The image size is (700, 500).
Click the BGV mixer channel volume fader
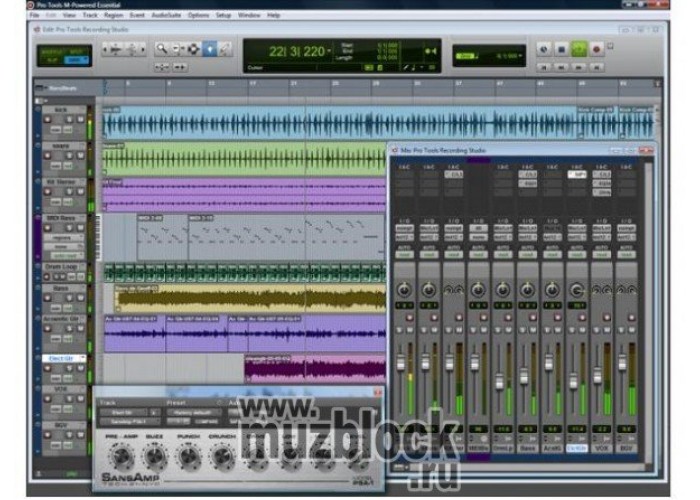click(622, 362)
